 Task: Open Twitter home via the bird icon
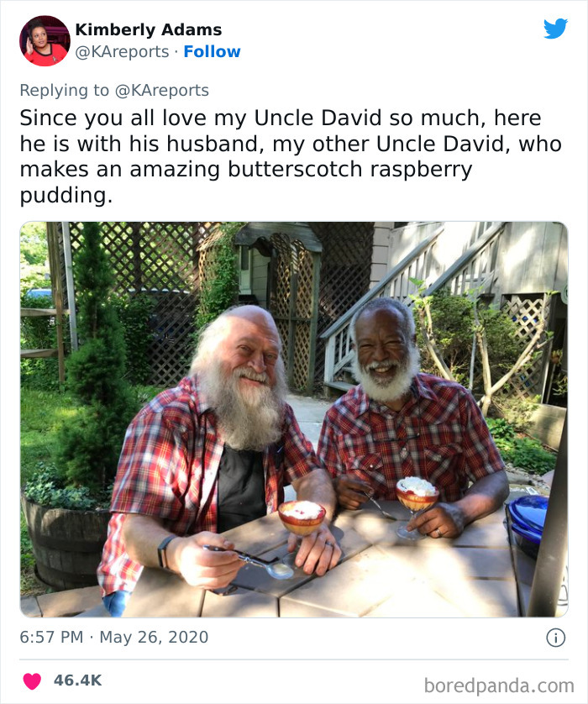pos(557,29)
